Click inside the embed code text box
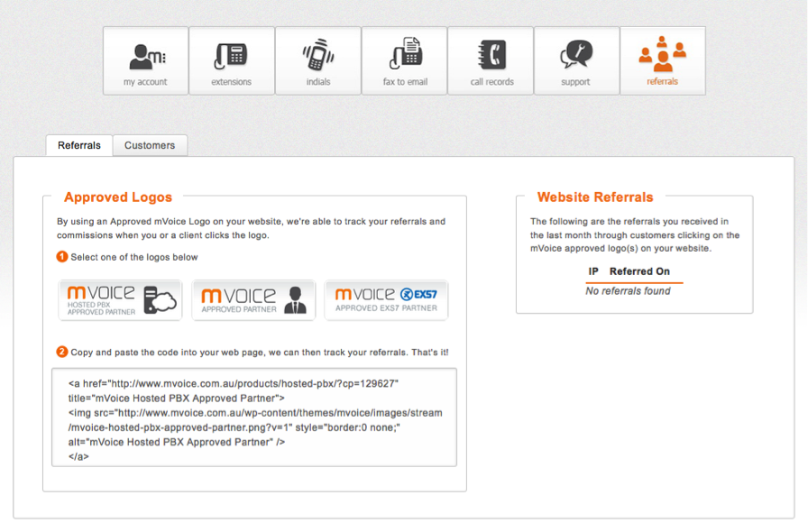The width and height of the screenshot is (808, 532). coord(253,417)
